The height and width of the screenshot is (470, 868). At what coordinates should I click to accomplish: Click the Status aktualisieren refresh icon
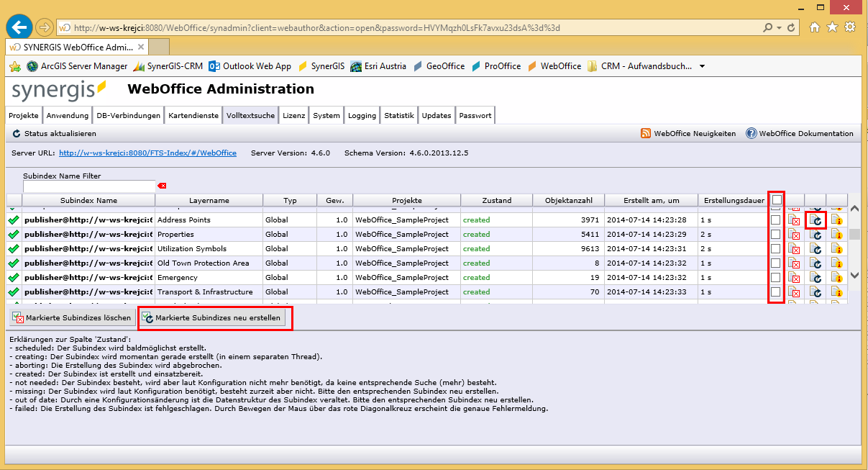pyautogui.click(x=15, y=133)
